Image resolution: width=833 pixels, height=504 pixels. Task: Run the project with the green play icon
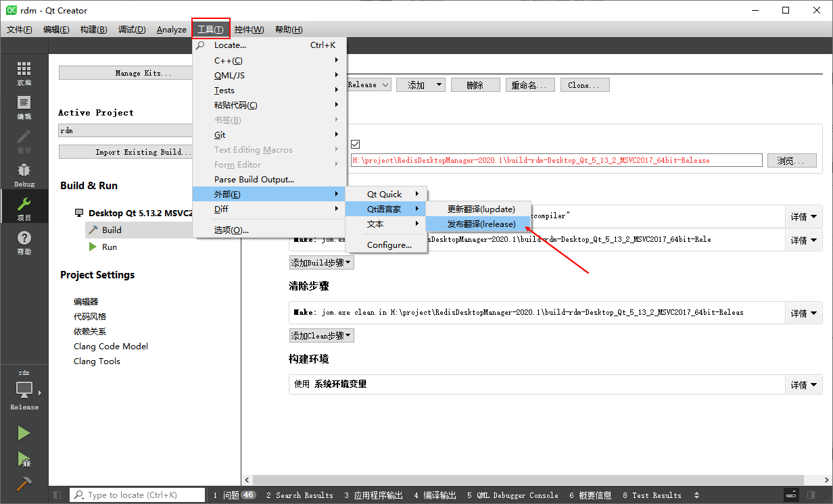tap(24, 432)
